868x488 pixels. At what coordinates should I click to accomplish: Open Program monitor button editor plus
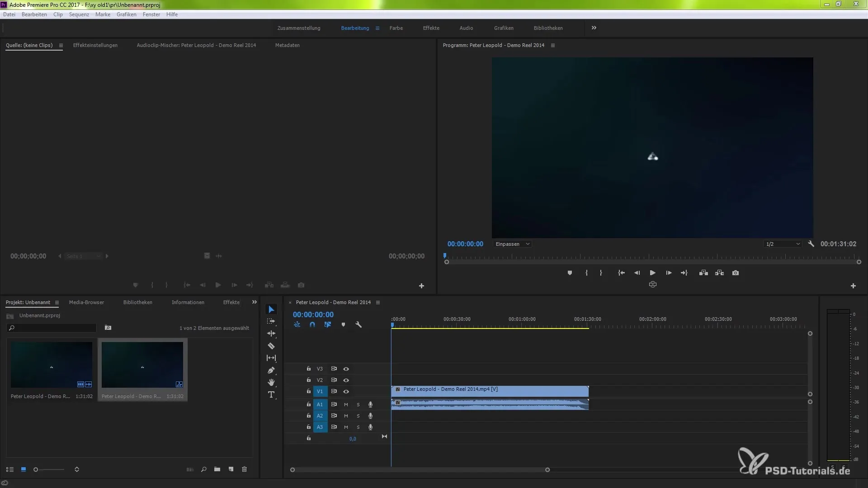click(x=853, y=286)
